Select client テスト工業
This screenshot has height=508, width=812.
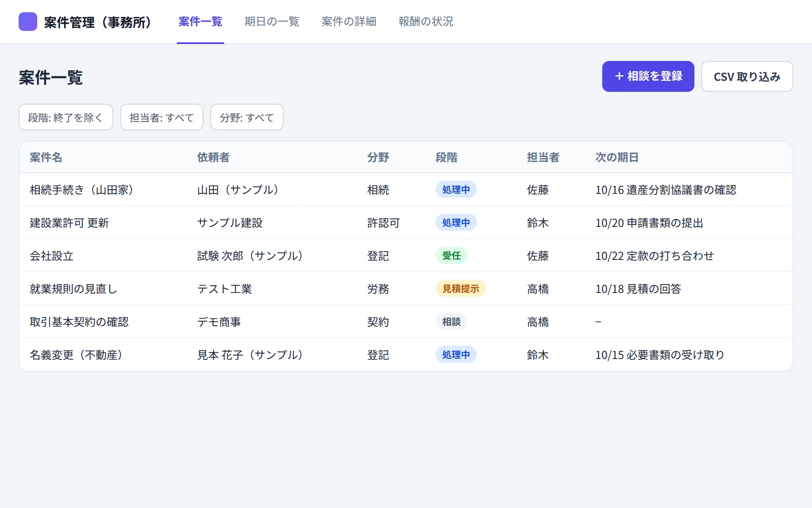(x=225, y=289)
